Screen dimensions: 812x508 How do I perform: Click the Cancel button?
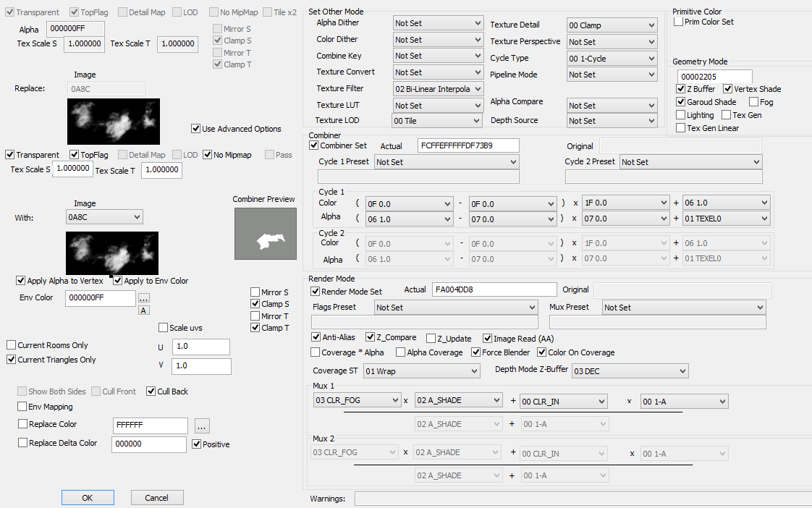click(157, 498)
